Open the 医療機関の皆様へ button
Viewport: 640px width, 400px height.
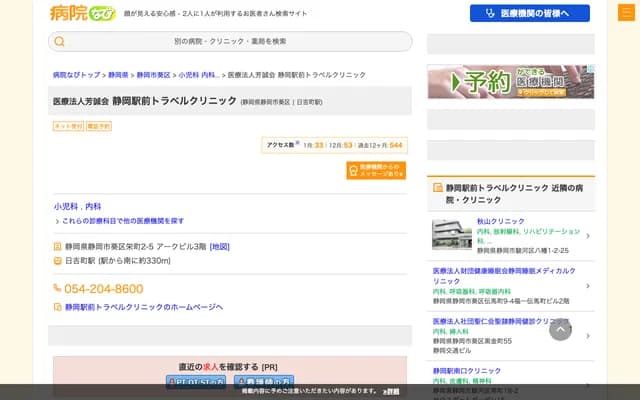pyautogui.click(x=529, y=13)
